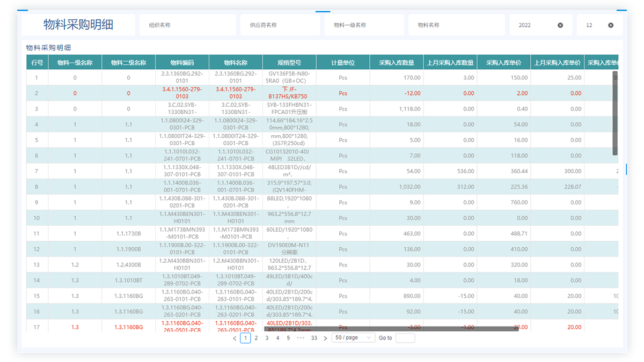Image resolution: width=644 pixels, height=362 pixels.
Task: Open the 组织名称 filter dropdown
Action: (x=187, y=25)
